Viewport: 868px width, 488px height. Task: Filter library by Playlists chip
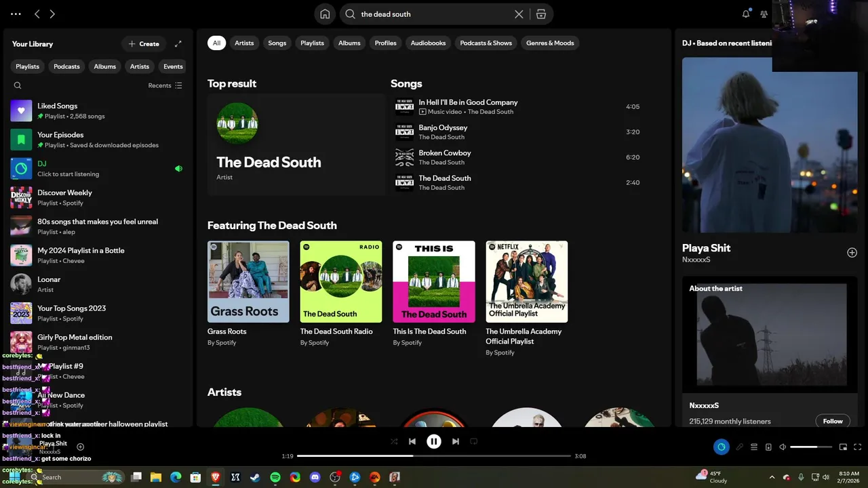[28, 66]
